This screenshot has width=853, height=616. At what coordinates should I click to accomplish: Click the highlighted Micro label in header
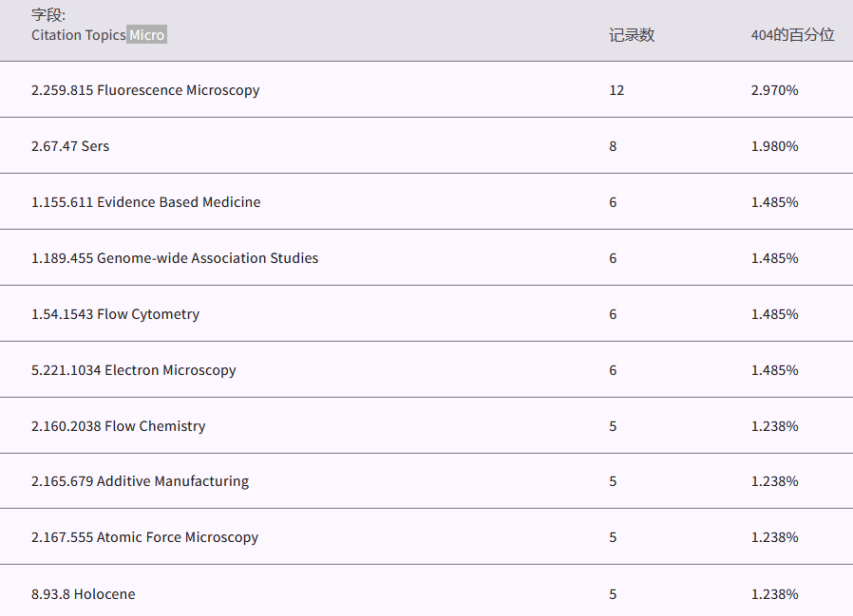(147, 35)
